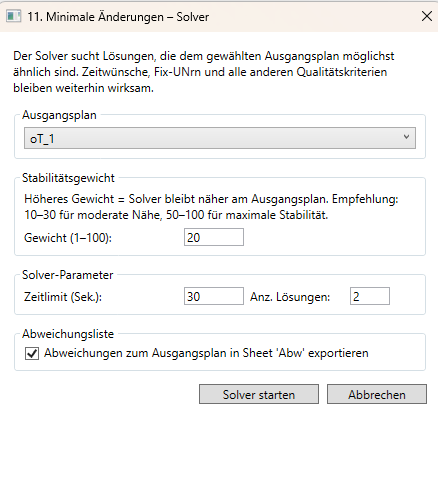The width and height of the screenshot is (438, 478).
Task: Click the Stabilitätsgewicht group heading
Action: point(68,178)
